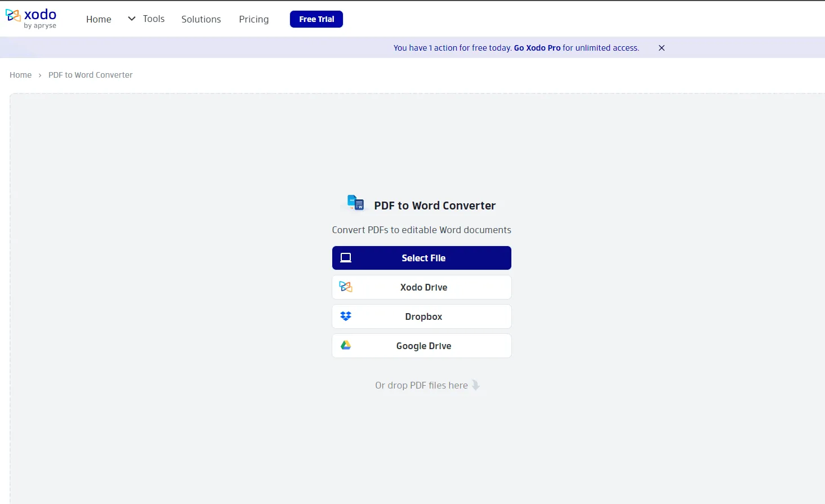This screenshot has height=504, width=825.
Task: Switch to the Pricing page
Action: 253,19
